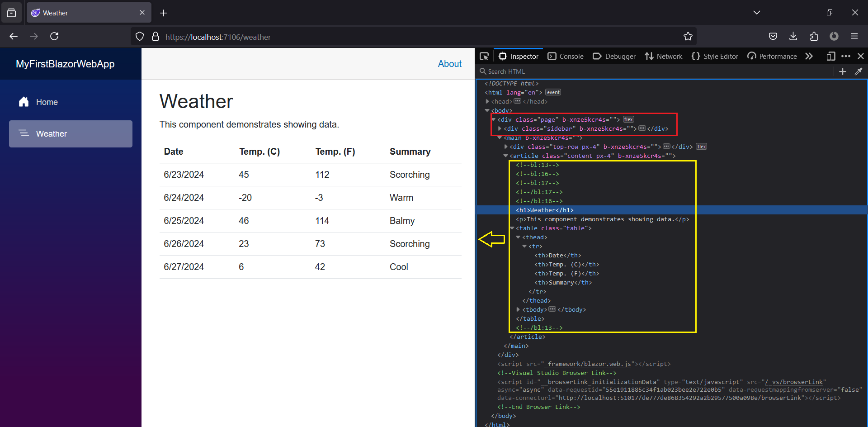
Task: Click the About link
Action: pyautogui.click(x=449, y=64)
